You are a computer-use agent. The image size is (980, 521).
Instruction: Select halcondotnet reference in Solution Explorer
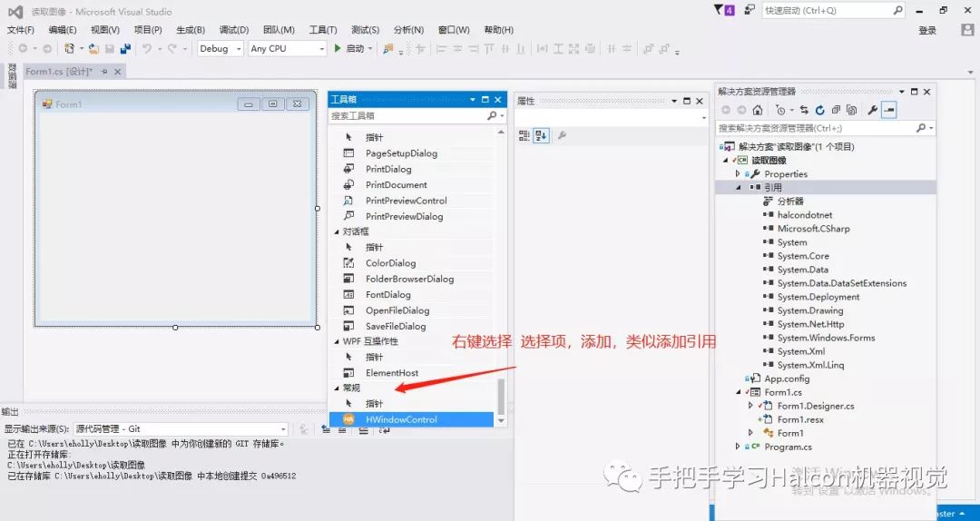(804, 214)
